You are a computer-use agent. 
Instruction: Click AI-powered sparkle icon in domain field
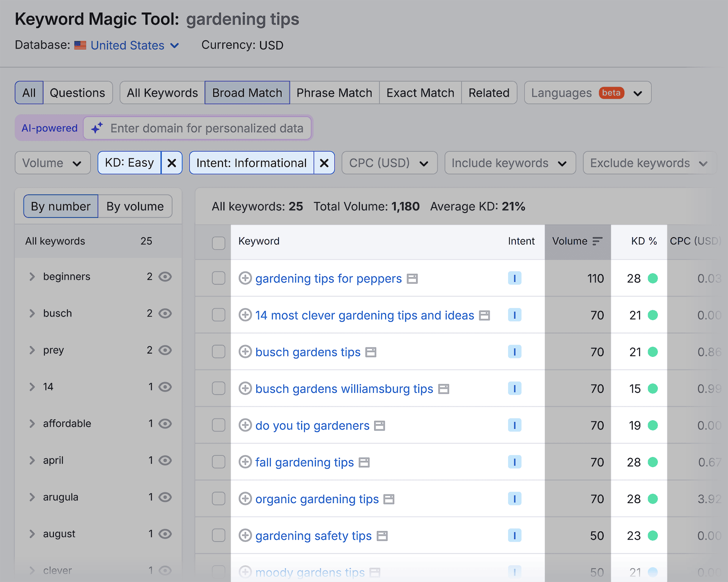pyautogui.click(x=97, y=128)
